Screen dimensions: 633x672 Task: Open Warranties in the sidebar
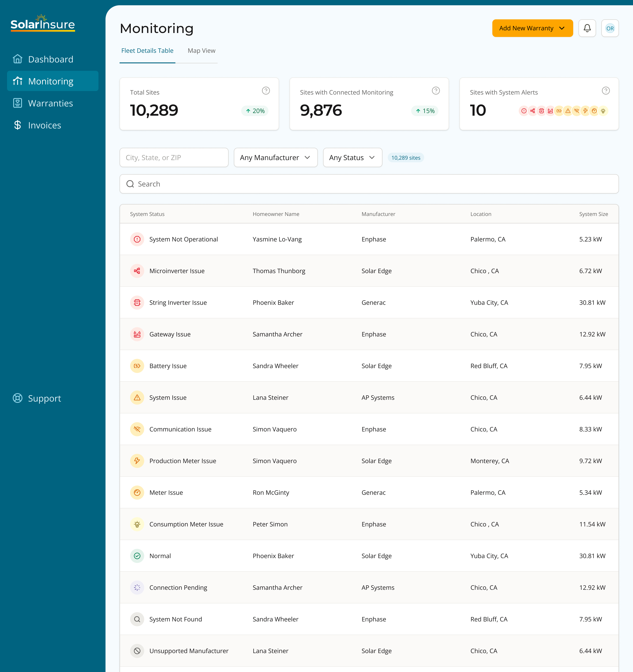pos(51,103)
